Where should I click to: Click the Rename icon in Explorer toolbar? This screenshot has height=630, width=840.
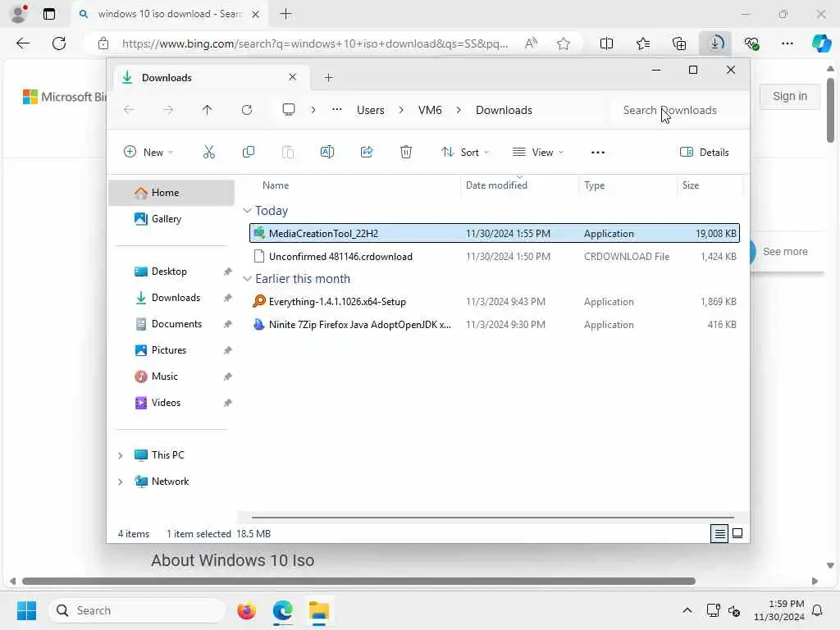point(326,152)
